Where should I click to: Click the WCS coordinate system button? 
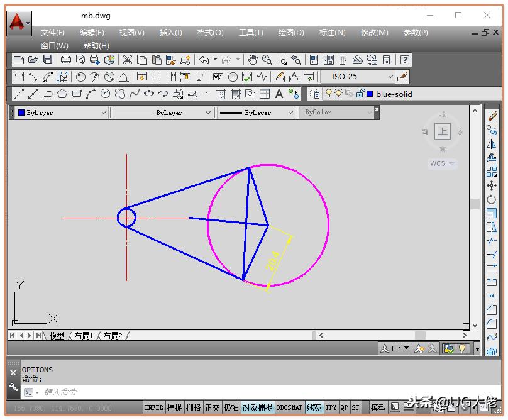442,163
